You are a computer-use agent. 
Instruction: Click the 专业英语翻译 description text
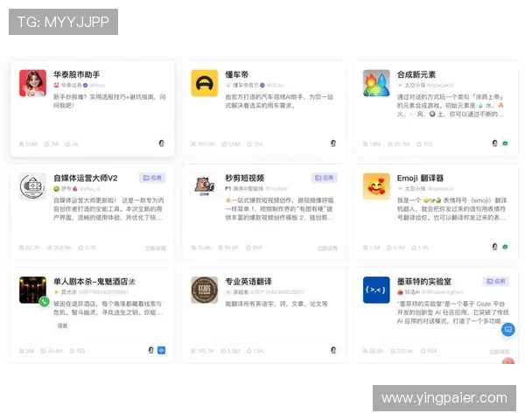pos(276,304)
